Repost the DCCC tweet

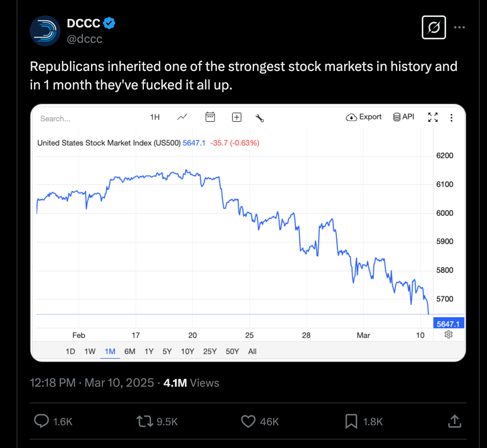click(144, 421)
